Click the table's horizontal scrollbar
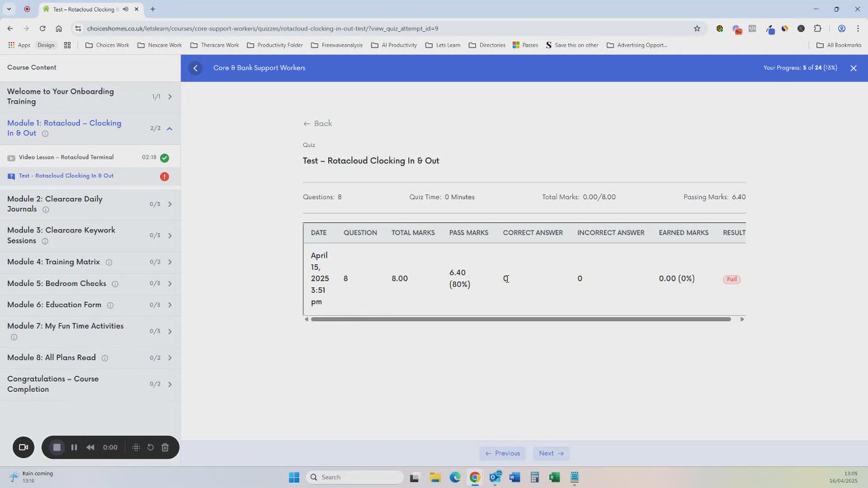This screenshot has width=868, height=488. click(521, 319)
